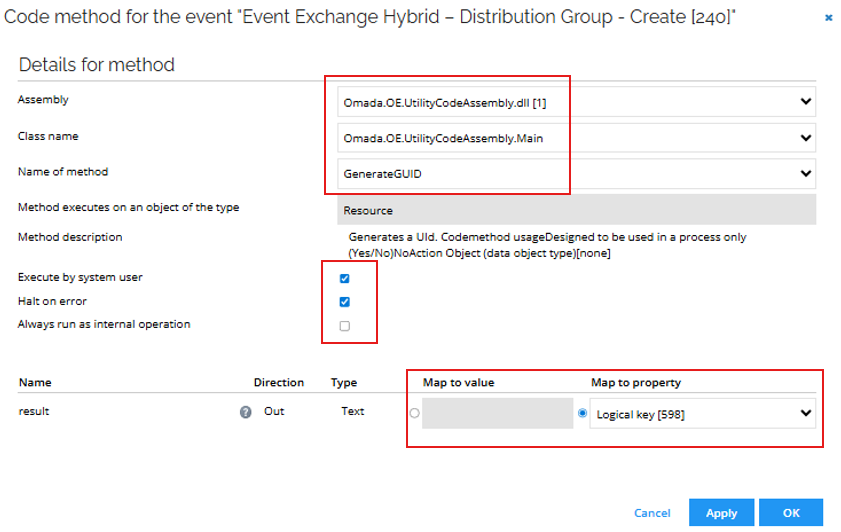Click the dialog title text
Screen dimensions: 841x532
coord(370,17)
